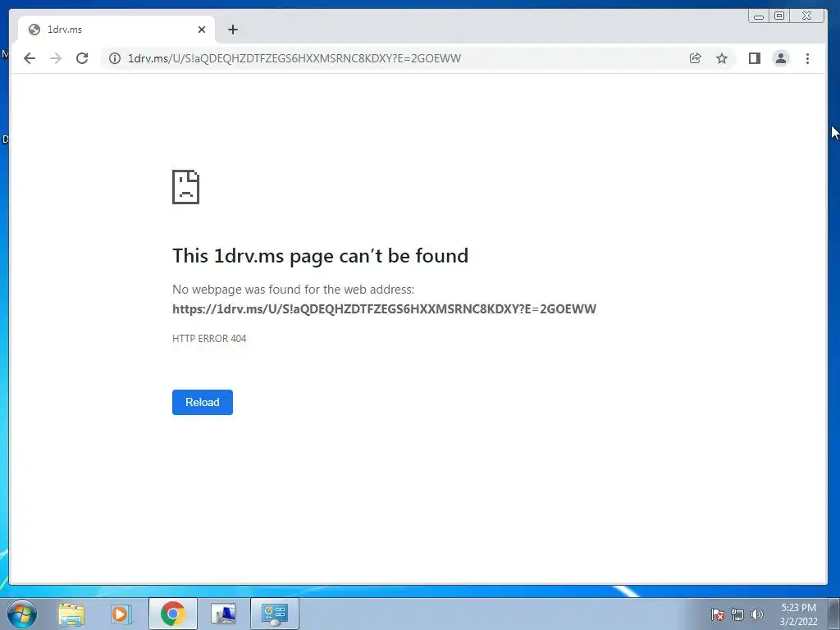This screenshot has height=630, width=840.
Task: Open the volume speaker tray icon
Action: coord(756,614)
